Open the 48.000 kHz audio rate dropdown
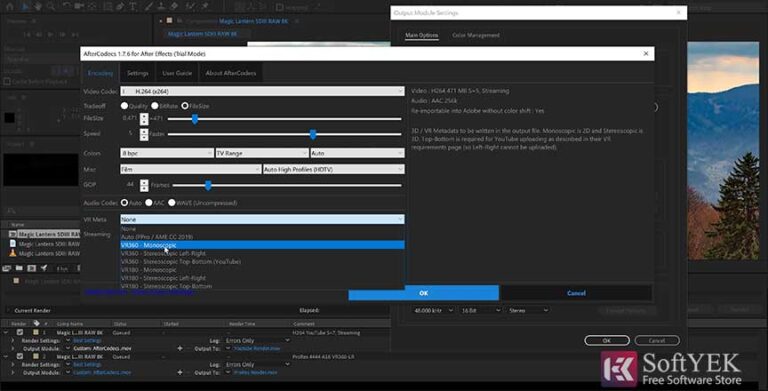This screenshot has height=391, width=768. 433,310
